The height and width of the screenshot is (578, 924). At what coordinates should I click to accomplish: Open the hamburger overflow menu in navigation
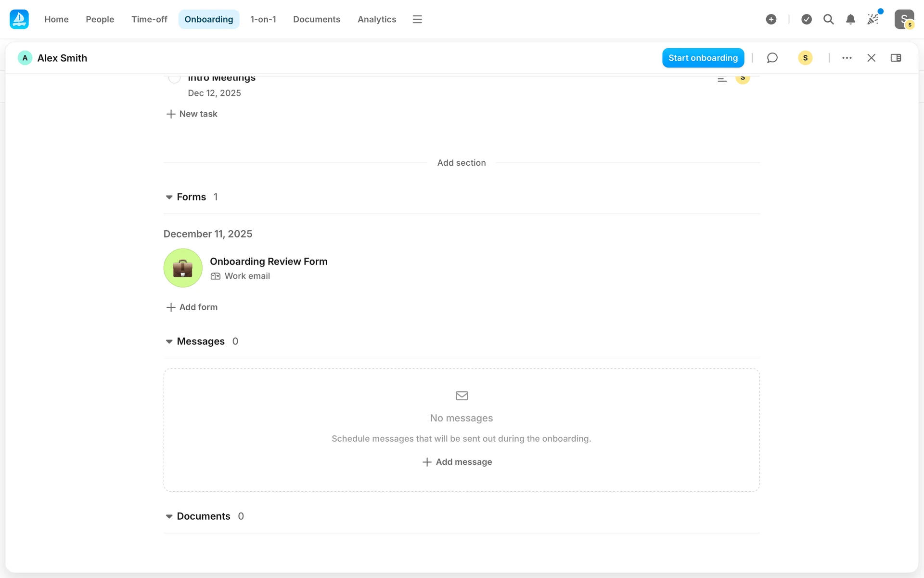pyautogui.click(x=417, y=19)
